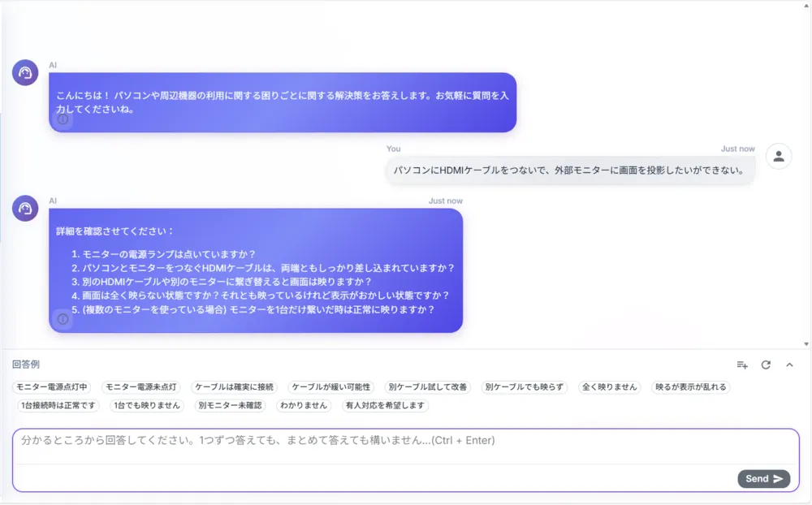
Task: Collapse the 回答例 panel with the chevron
Action: click(789, 365)
